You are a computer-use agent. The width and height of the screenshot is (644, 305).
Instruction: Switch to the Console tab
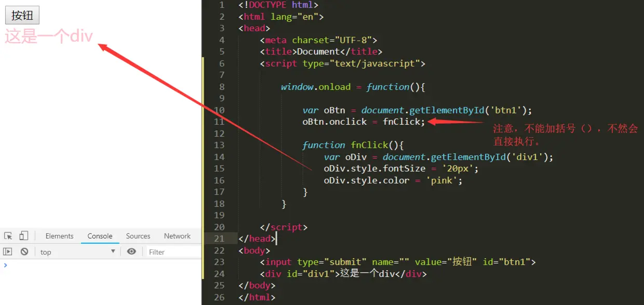click(100, 236)
